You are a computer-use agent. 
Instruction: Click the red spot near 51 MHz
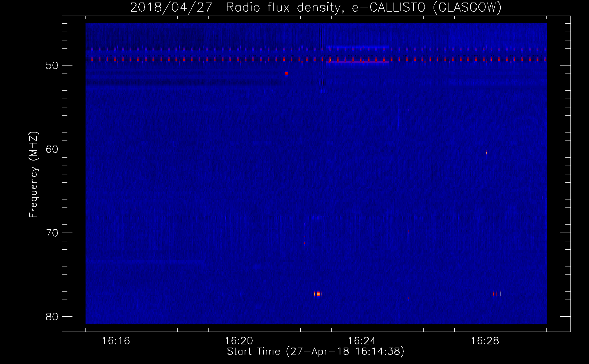click(286, 73)
